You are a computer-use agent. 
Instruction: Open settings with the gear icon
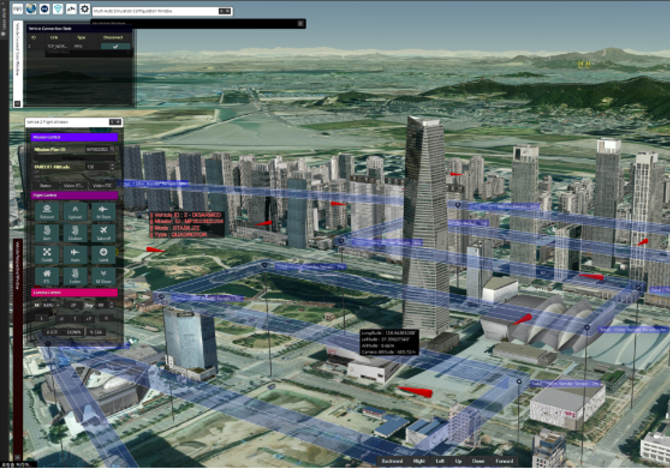pos(84,8)
